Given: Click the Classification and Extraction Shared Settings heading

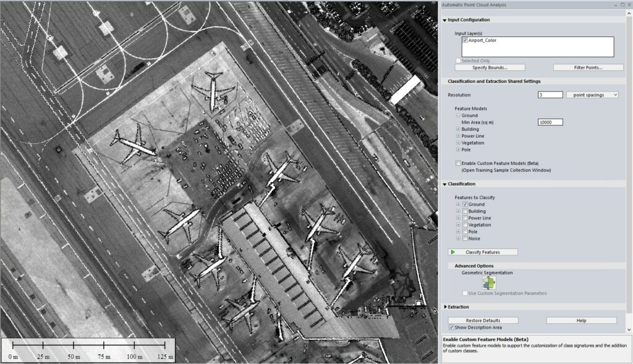Looking at the screenshot, I should click(494, 82).
